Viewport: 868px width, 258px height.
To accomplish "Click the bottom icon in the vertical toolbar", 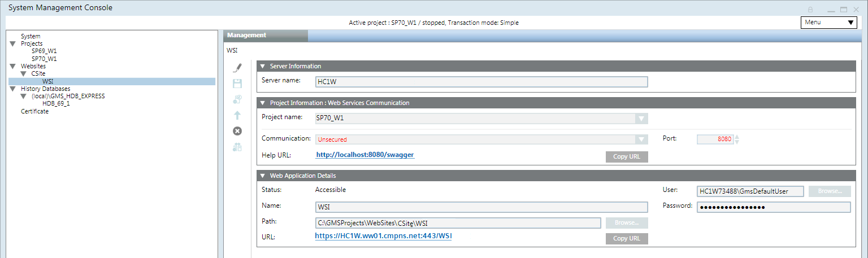I will coord(237,147).
